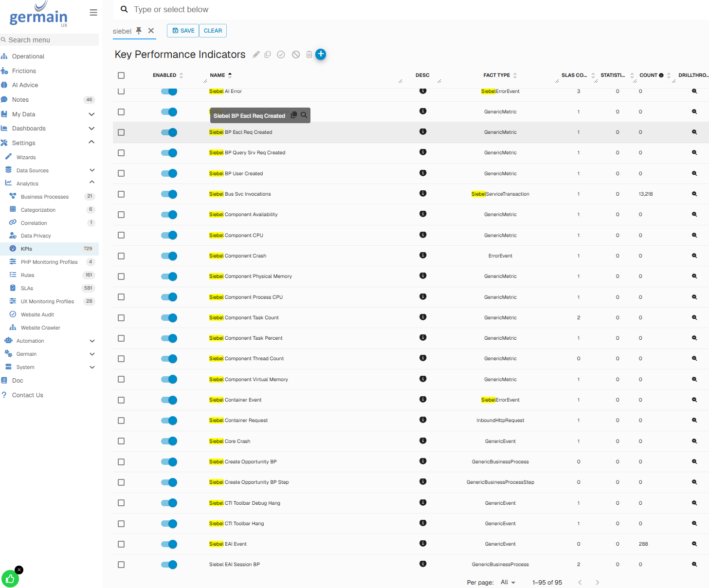
Task: Disable the Siebel BP Query Srv Req Created KPI
Action: 169,153
